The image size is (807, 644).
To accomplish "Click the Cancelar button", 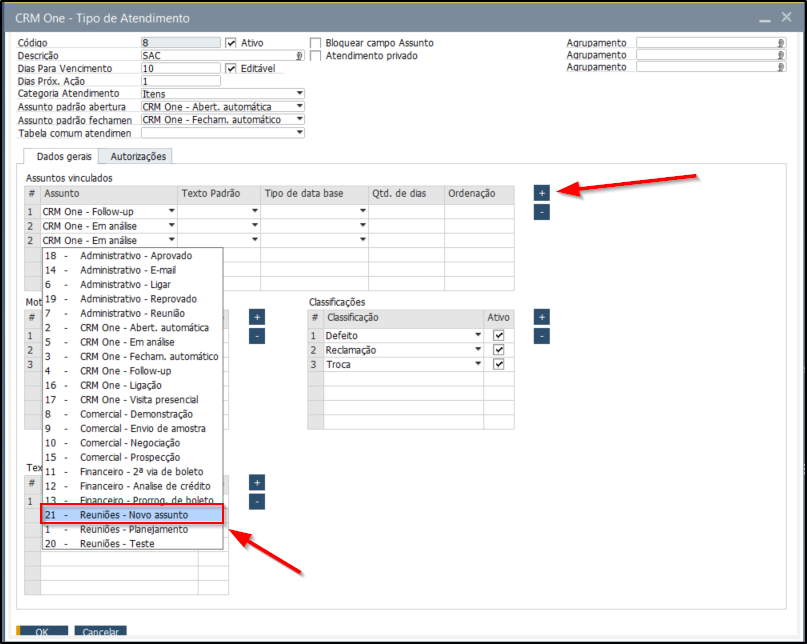I will pyautogui.click(x=100, y=632).
